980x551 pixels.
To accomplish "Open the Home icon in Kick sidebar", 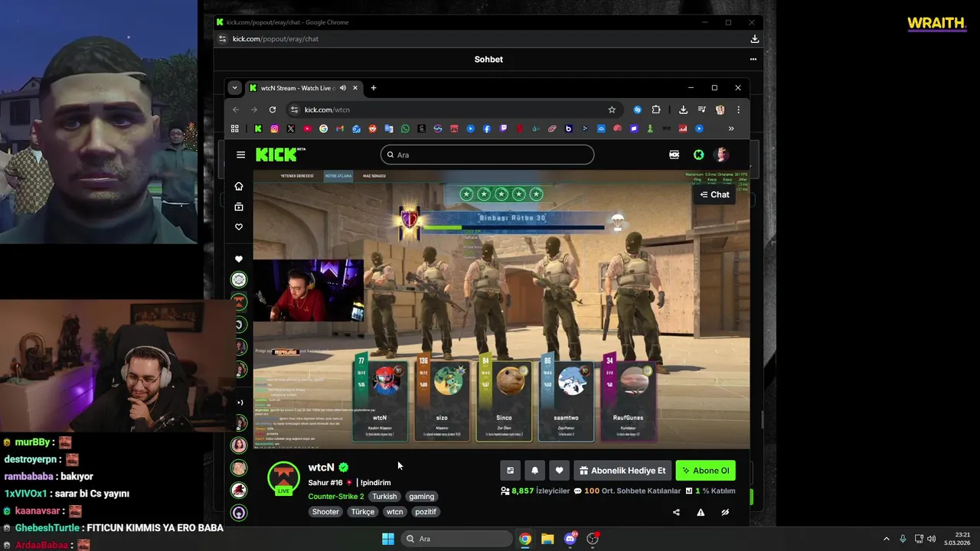I will (x=239, y=186).
